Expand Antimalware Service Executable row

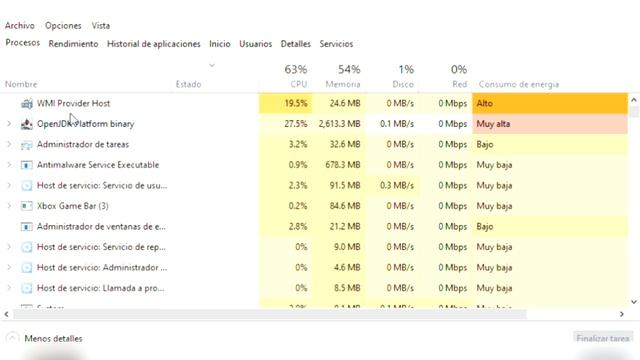point(9,165)
